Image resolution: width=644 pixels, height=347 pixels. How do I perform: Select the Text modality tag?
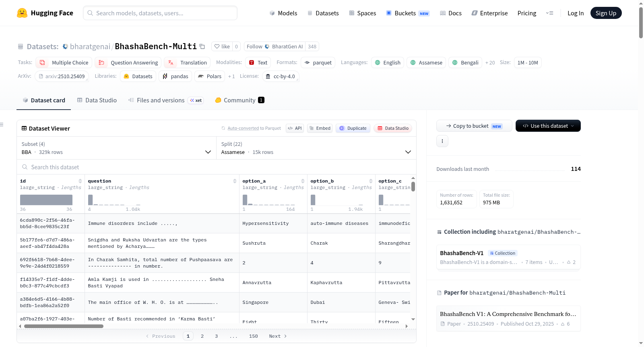(x=258, y=62)
